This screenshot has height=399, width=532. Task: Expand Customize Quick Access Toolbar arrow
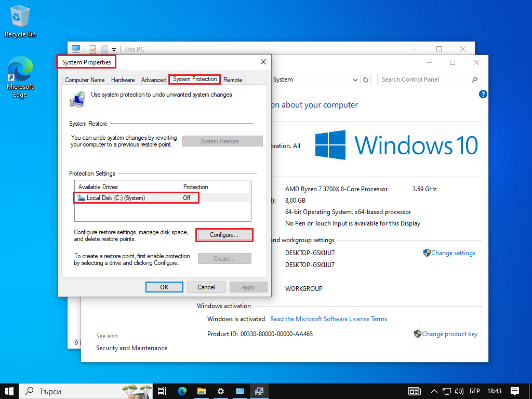(114, 49)
